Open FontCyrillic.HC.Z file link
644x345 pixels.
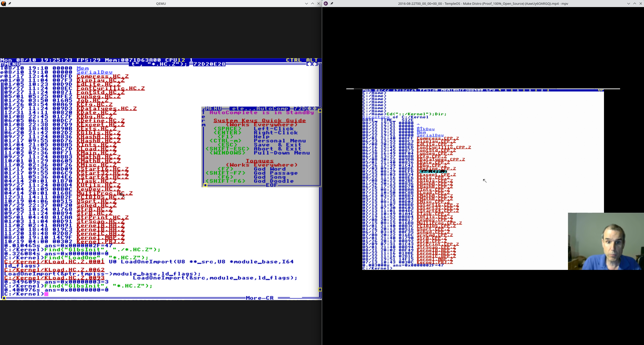(111, 88)
